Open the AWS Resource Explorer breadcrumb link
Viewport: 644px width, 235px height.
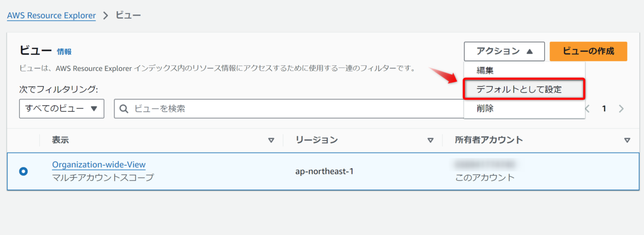[x=52, y=16]
